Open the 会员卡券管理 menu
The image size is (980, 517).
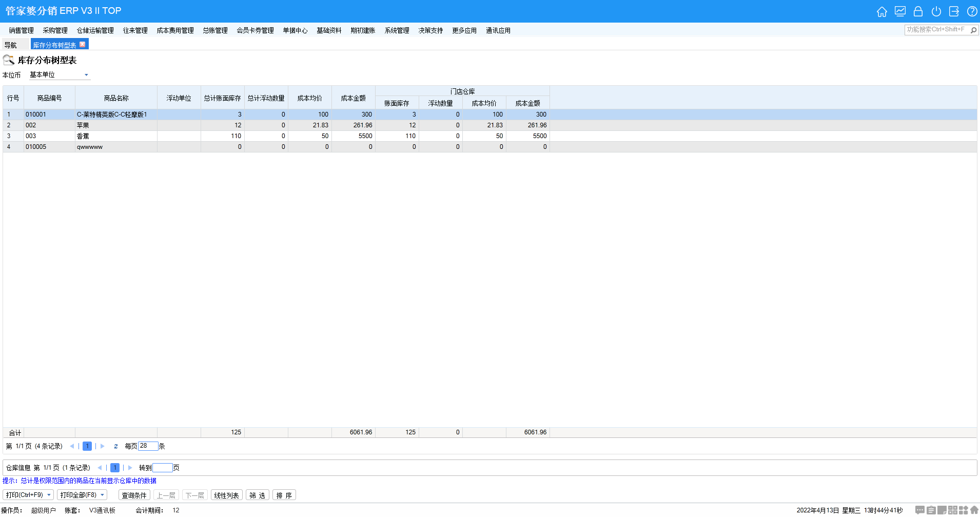pos(255,30)
